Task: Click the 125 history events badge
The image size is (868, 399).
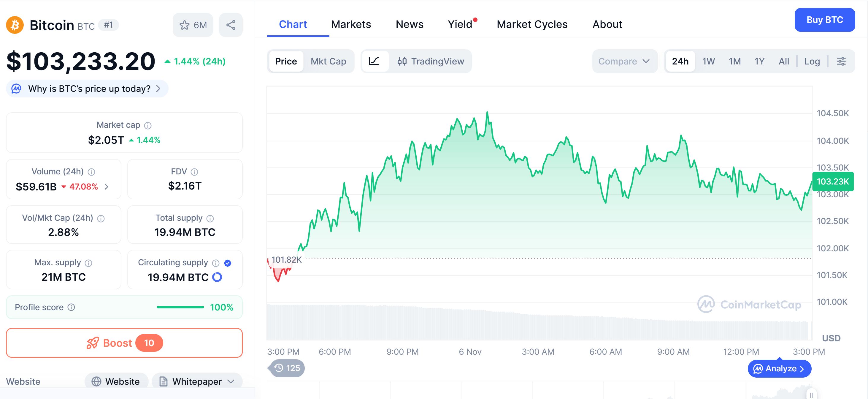Action: [287, 368]
